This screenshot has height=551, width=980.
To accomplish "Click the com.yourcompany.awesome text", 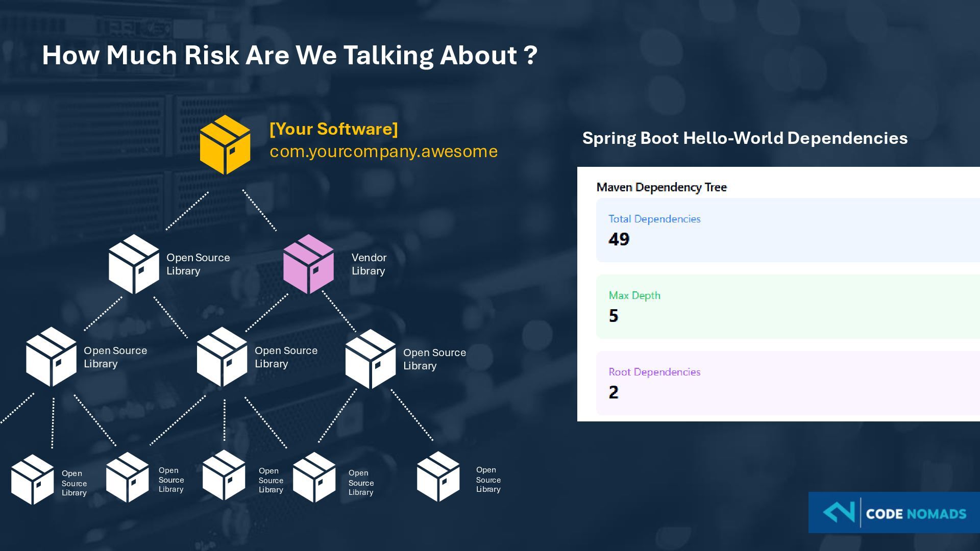I will pos(383,152).
